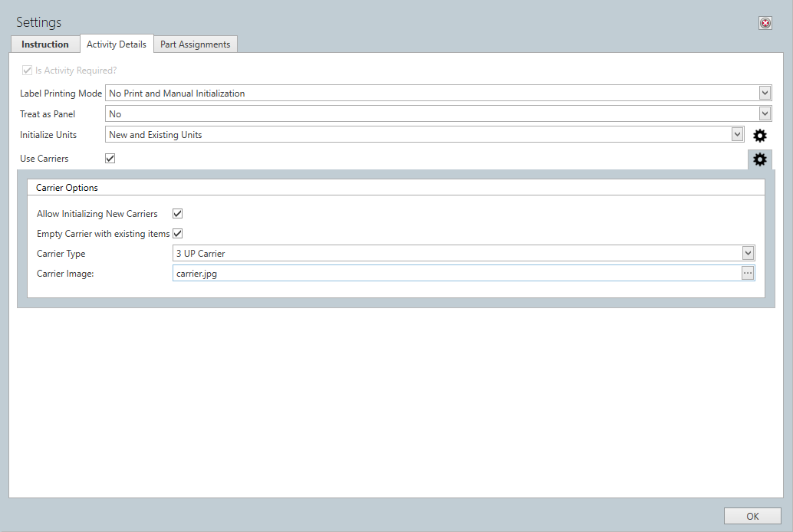Screen dimensions: 793x532
Task: Open the Initialize Units gear settings
Action: click(759, 136)
